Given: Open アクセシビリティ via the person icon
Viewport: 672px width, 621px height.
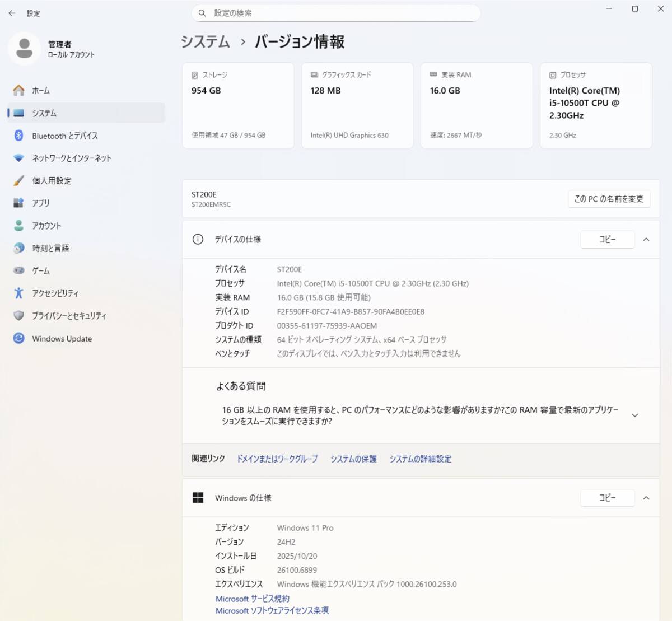Looking at the screenshot, I should click(x=19, y=293).
